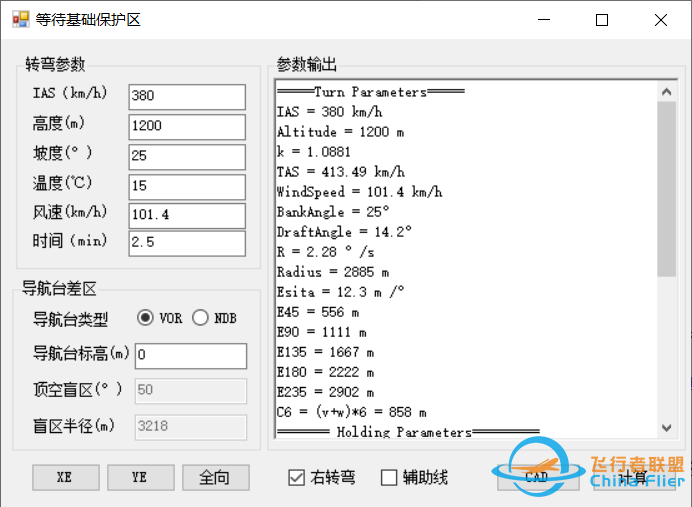Maximize the 等待基础保护区 window
This screenshot has height=507, width=692.
point(602,20)
